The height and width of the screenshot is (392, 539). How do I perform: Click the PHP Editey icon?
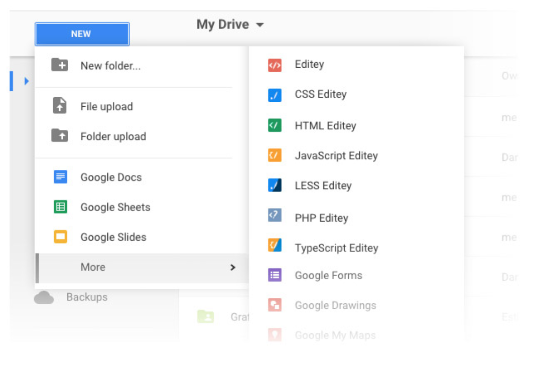pos(275,215)
